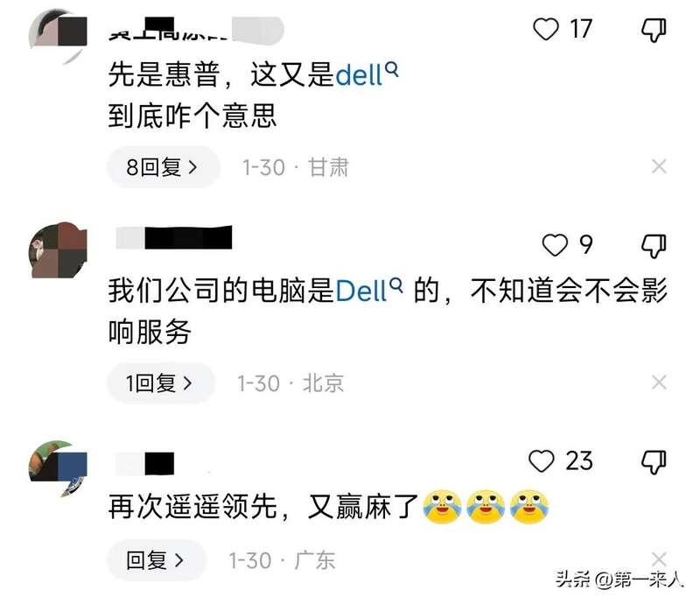Tap the comment text 再次遥遥领先，又赢麻了

click(x=263, y=507)
